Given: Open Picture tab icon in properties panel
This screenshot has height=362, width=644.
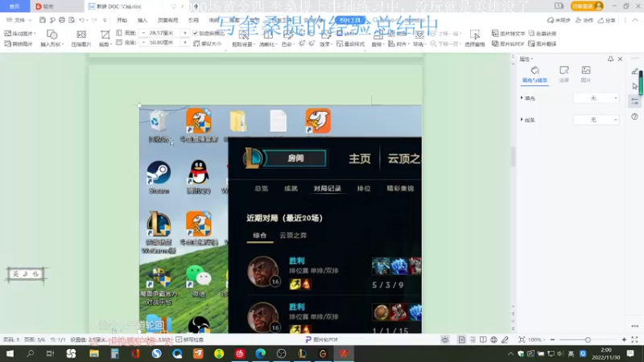Looking at the screenshot, I should pos(586,70).
